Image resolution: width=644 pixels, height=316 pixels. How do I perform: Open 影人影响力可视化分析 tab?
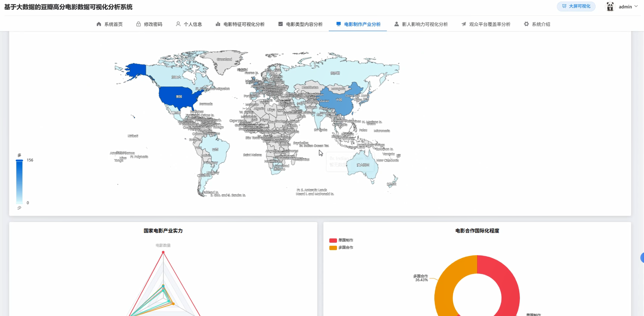(421, 24)
